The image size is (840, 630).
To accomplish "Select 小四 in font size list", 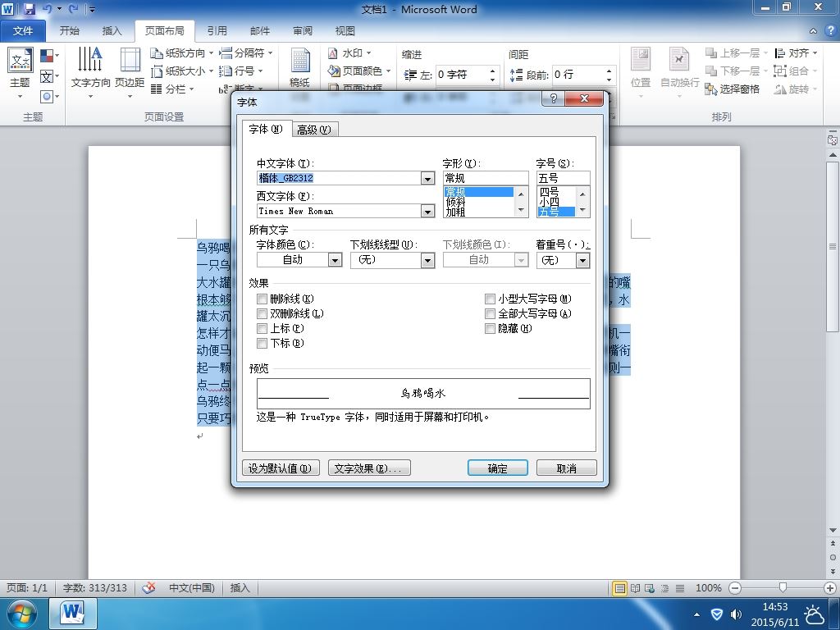I will [556, 202].
